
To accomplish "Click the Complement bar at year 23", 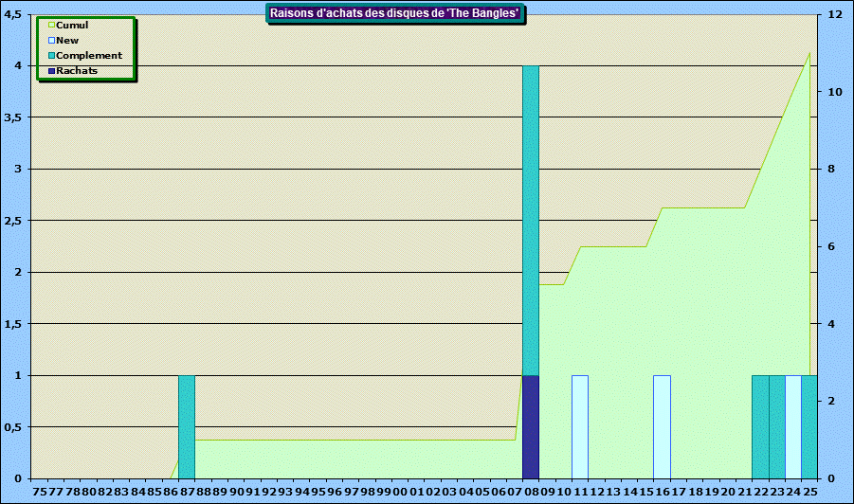I will pyautogui.click(x=776, y=426).
